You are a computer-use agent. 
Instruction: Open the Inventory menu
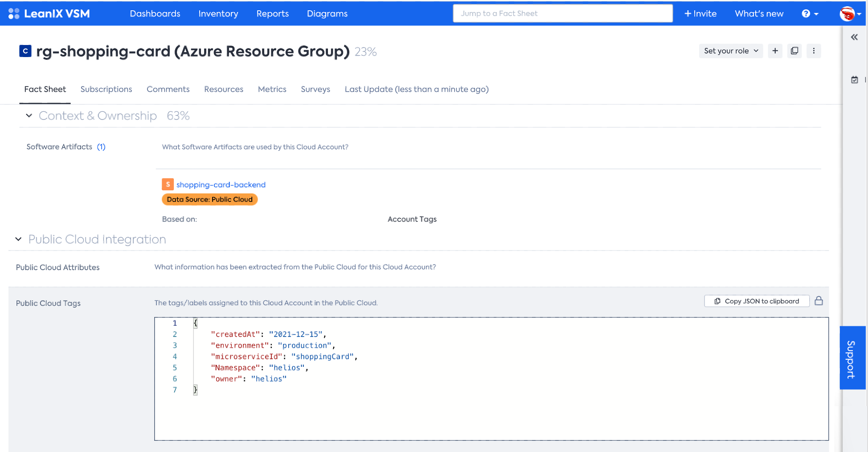click(218, 14)
